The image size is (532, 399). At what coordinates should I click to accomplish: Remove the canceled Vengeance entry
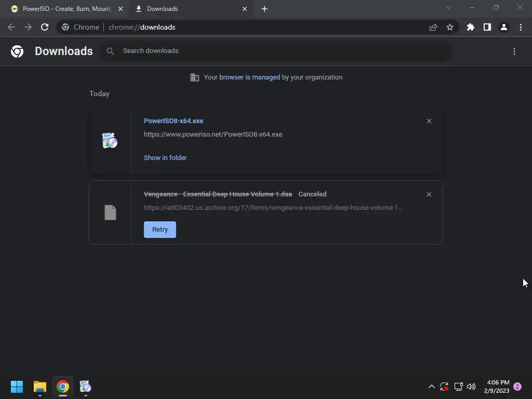click(x=429, y=194)
